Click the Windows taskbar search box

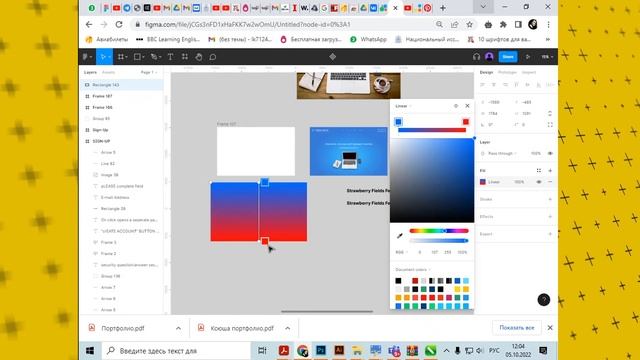[x=176, y=351]
